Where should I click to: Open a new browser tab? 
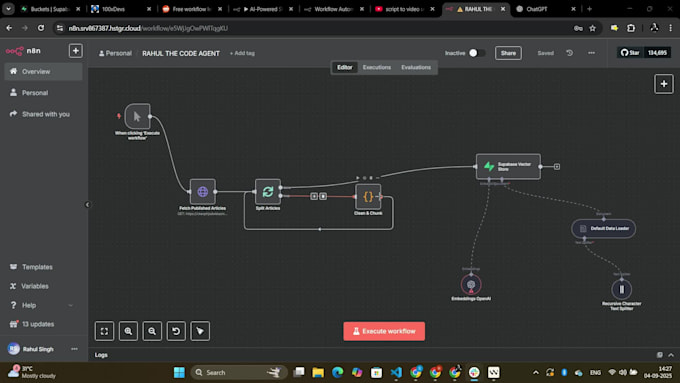coord(589,9)
